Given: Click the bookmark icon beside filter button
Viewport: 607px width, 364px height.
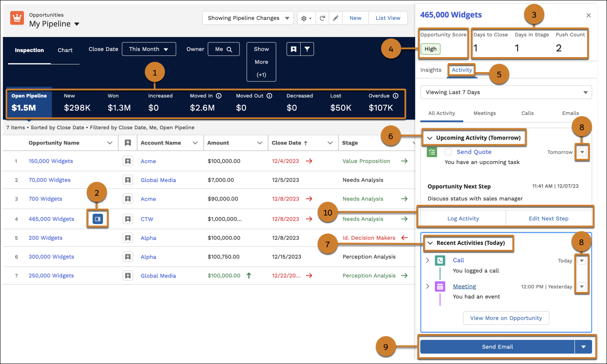Looking at the screenshot, I should pos(293,49).
